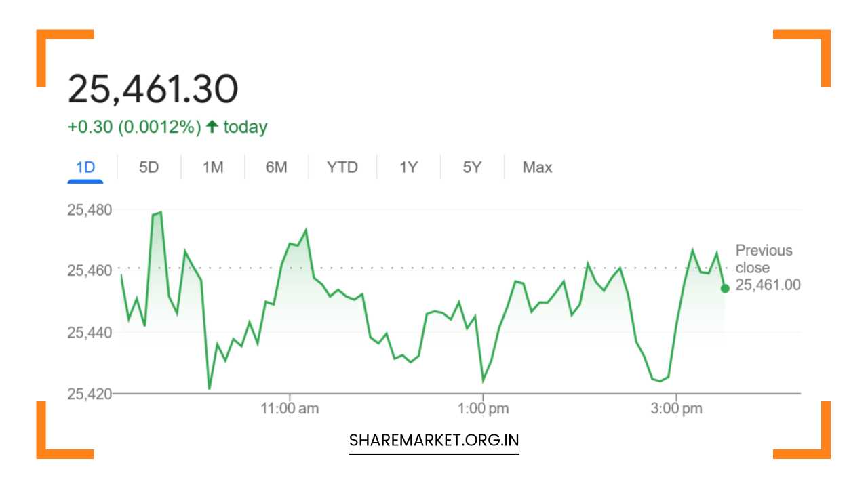The width and height of the screenshot is (868, 488).
Task: Click the chart's lowest dip point
Action: point(210,388)
